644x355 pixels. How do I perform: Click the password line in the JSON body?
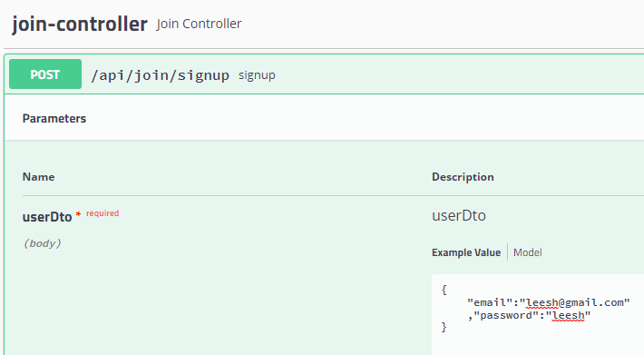(529, 316)
